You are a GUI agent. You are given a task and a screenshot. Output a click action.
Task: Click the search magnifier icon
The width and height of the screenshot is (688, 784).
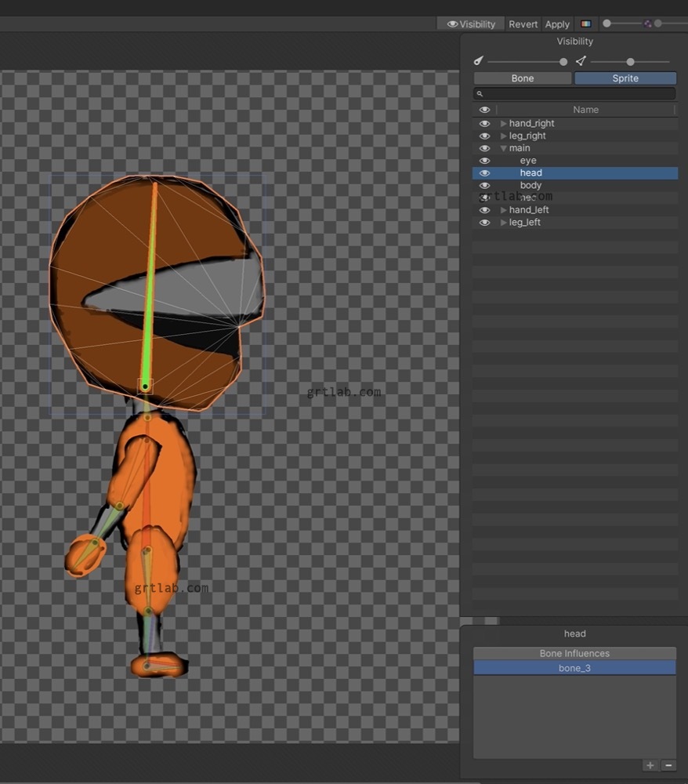[480, 93]
